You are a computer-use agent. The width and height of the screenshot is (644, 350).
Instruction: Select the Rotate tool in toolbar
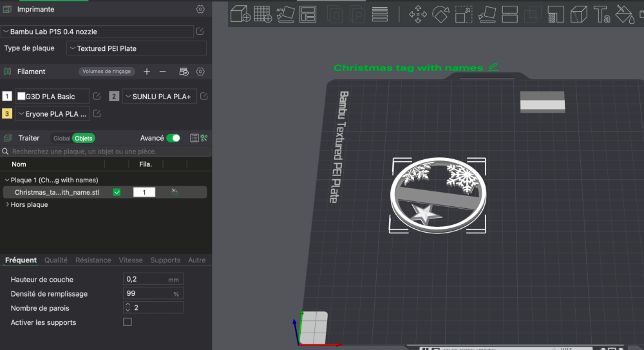(x=440, y=14)
